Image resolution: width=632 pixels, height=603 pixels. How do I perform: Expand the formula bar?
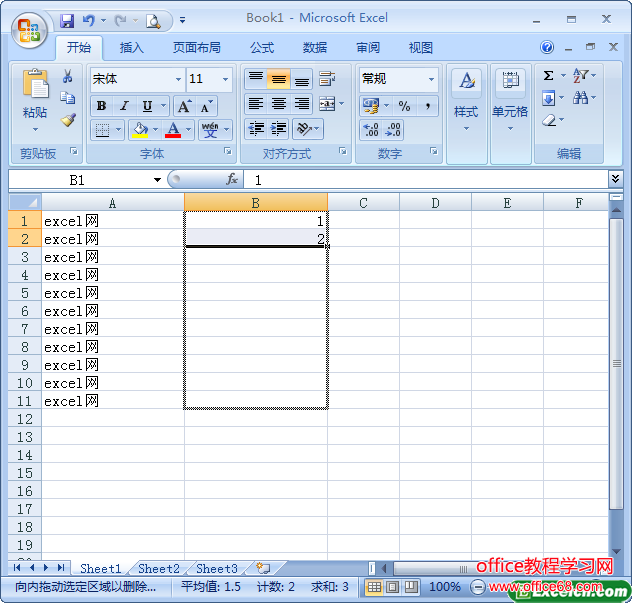[615, 179]
